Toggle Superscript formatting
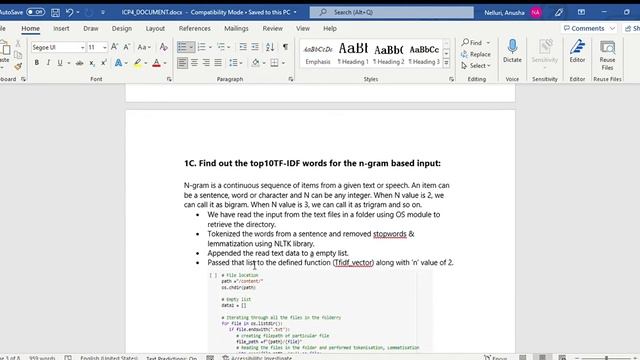This screenshot has height=360, width=640. coord(104,63)
